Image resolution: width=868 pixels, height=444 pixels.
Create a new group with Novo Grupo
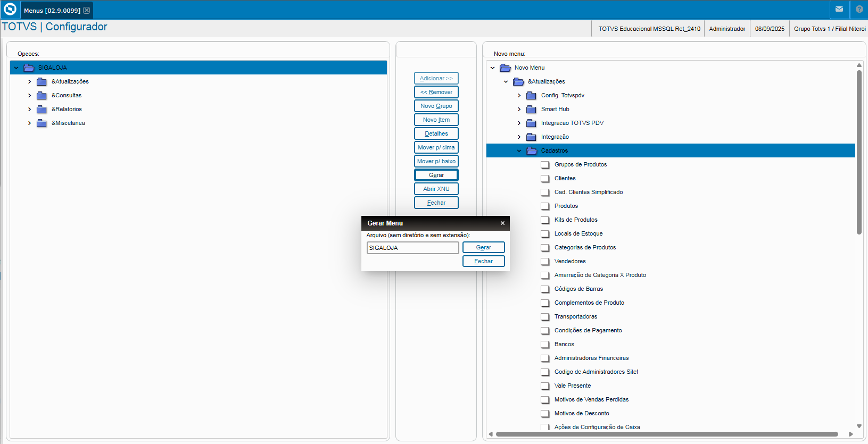coord(436,106)
